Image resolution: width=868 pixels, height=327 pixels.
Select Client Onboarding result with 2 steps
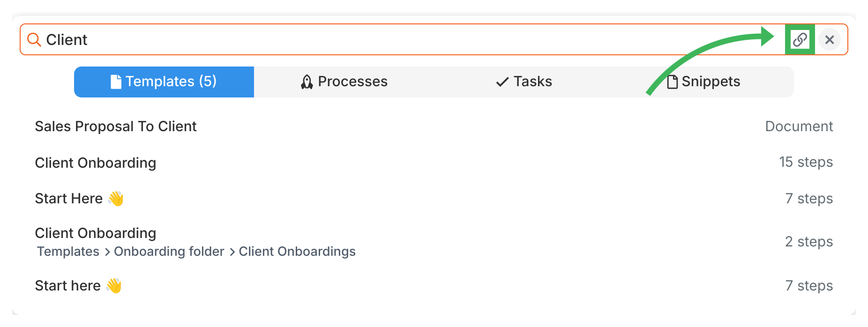point(96,233)
